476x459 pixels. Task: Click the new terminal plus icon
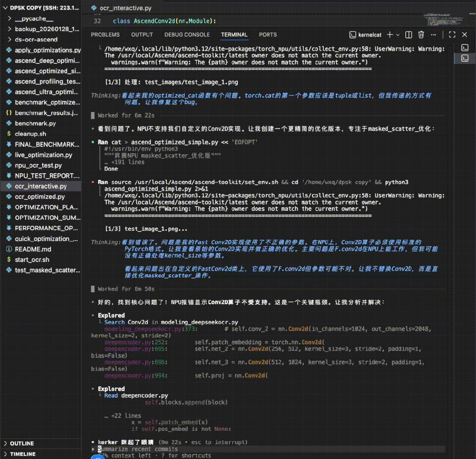pos(390,34)
